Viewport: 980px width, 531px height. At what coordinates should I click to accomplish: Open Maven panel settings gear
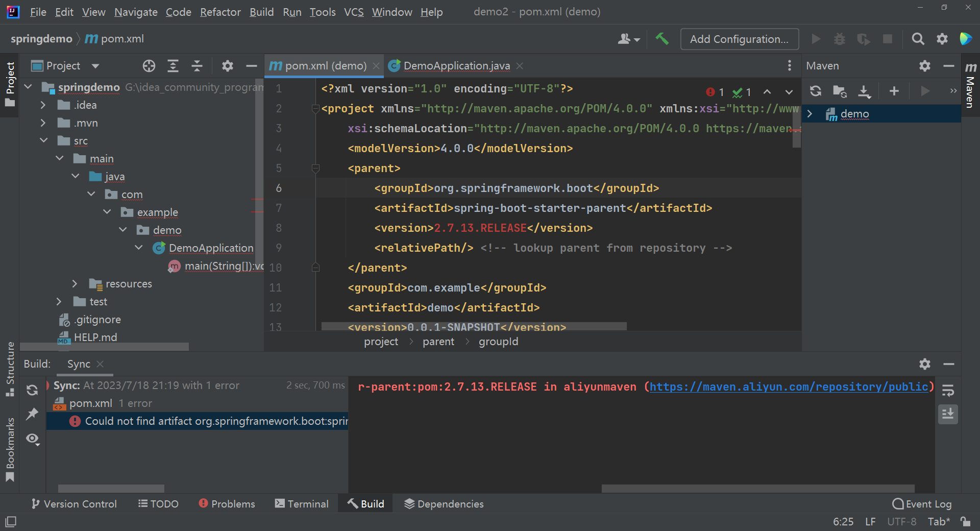coord(925,66)
